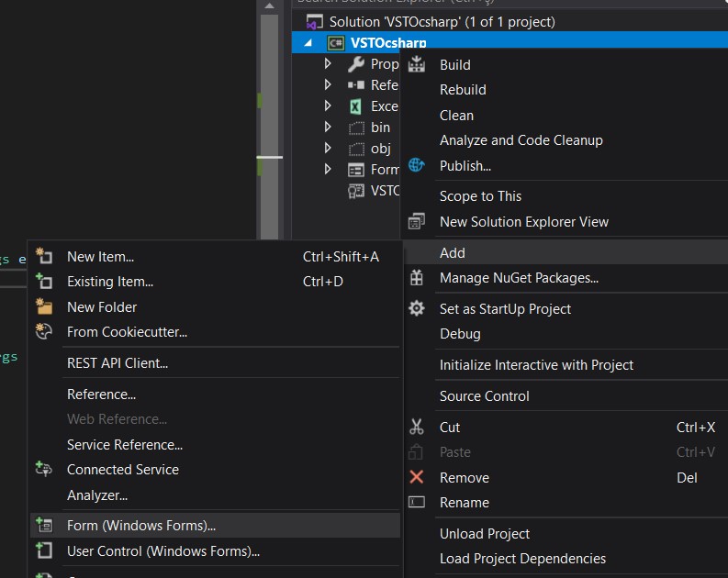This screenshot has width=728, height=578.
Task: Expand the bin folder node
Action: [328, 127]
